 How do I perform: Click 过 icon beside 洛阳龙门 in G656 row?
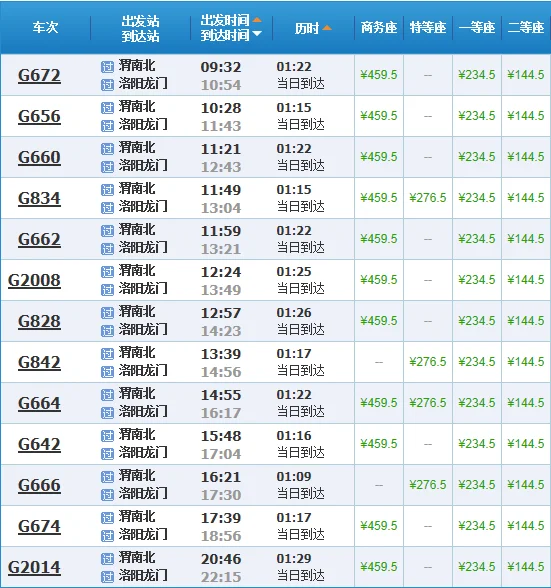(107, 126)
